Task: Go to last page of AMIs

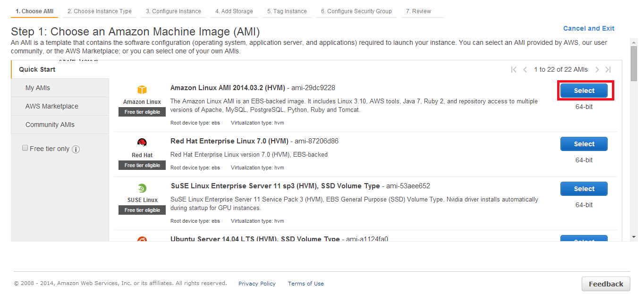Action: (x=608, y=70)
